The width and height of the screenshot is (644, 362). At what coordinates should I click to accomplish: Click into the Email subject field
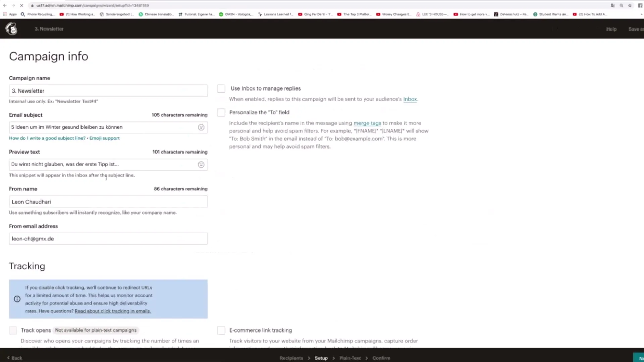[x=108, y=127]
